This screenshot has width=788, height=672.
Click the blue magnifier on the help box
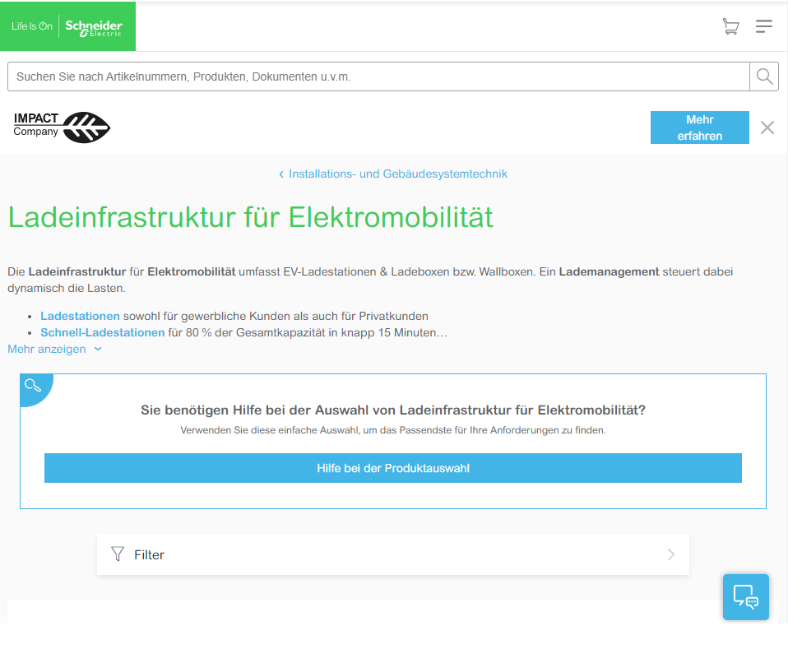click(33, 385)
